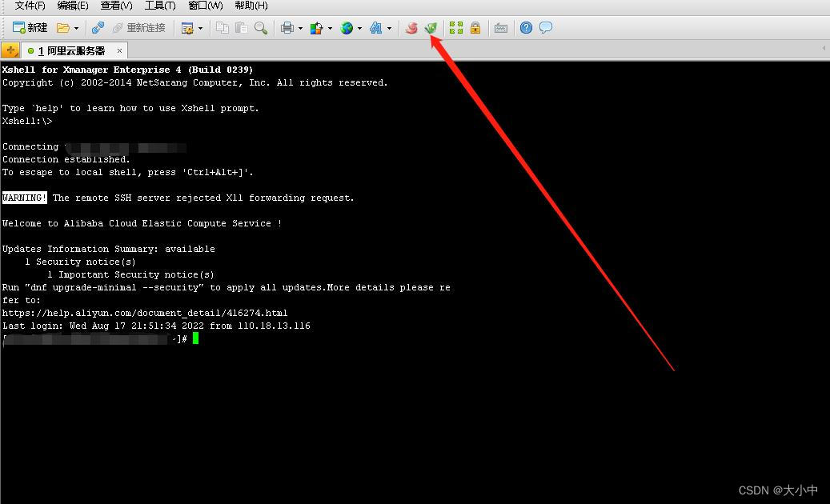830x504 pixels.
Task: Click the keyboard mapping icon
Action: (501, 28)
